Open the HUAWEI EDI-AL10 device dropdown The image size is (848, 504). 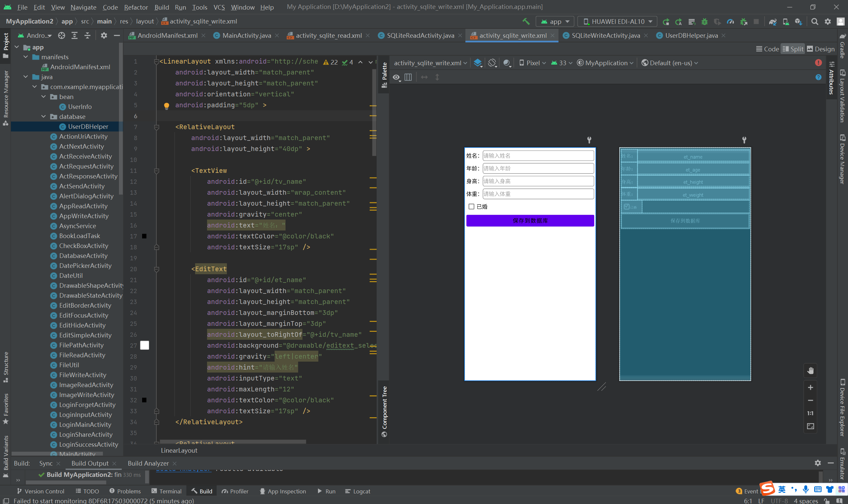pyautogui.click(x=617, y=22)
